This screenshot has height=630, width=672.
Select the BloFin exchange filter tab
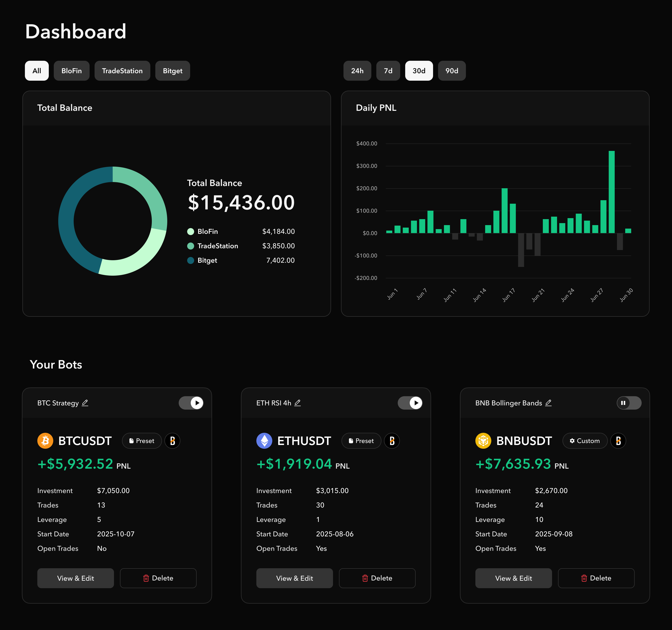tap(72, 71)
